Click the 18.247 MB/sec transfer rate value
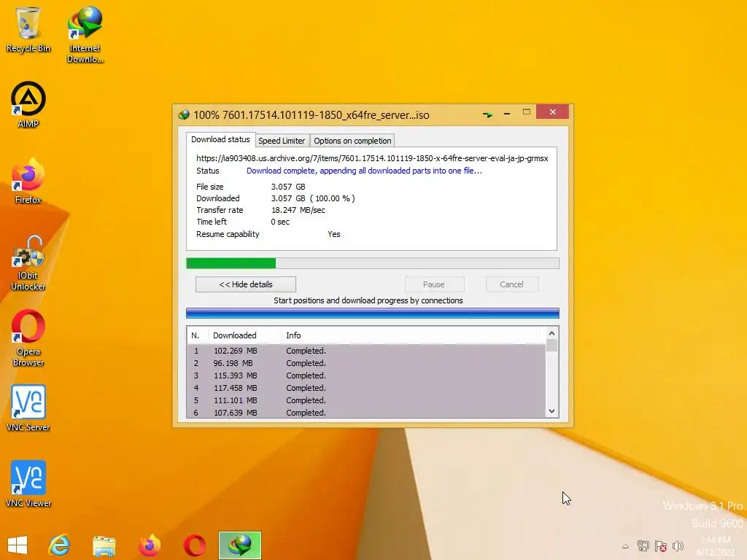The height and width of the screenshot is (560, 747). (298, 210)
